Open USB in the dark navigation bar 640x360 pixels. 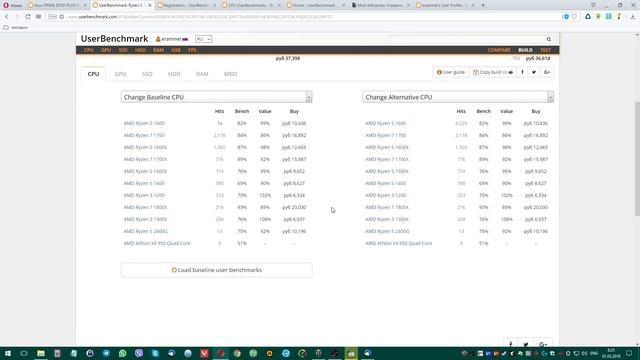pyautogui.click(x=176, y=50)
